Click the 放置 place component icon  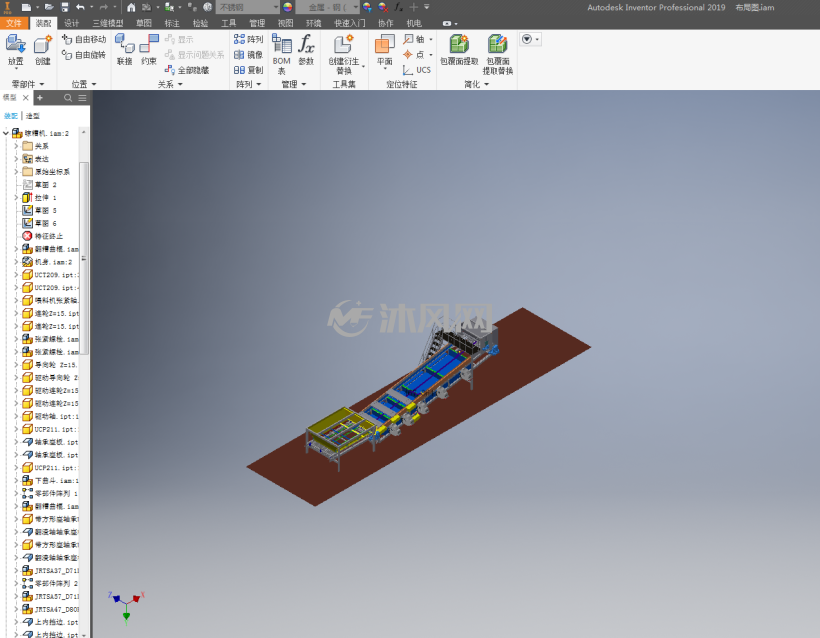tap(16, 50)
